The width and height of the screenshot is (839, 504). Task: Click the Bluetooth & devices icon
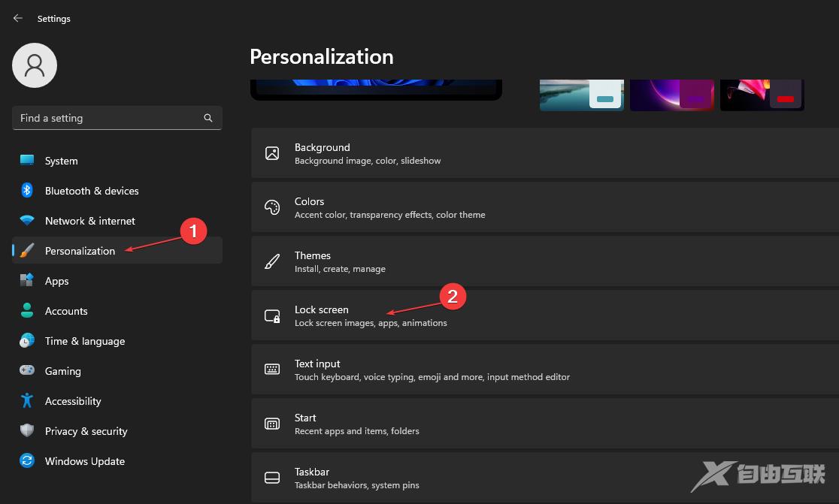[x=27, y=191]
